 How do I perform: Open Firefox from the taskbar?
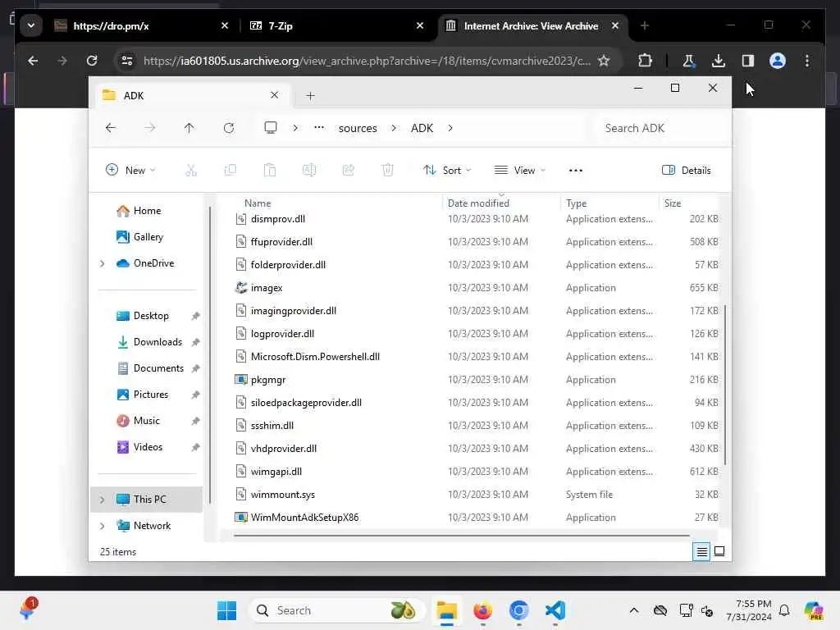(x=482, y=610)
